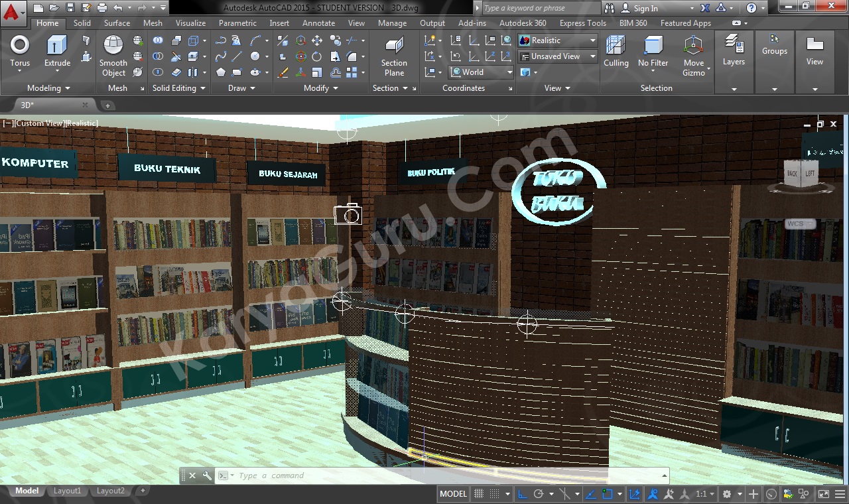The width and height of the screenshot is (849, 504).
Task: Switch to the Visualize ribbon tab
Action: (190, 23)
